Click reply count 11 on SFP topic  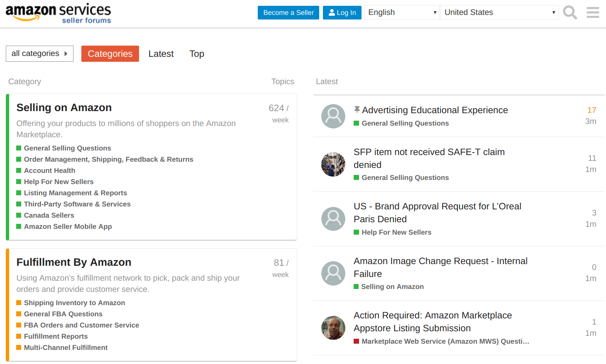click(x=592, y=158)
